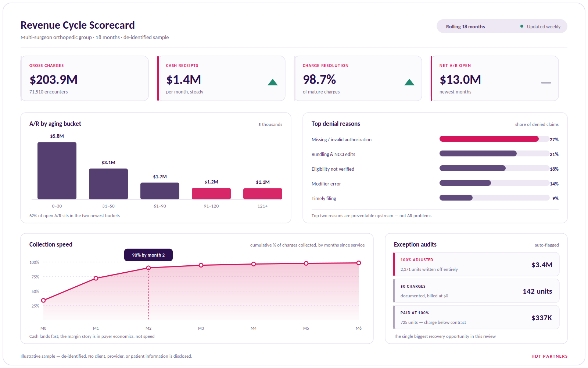The height and width of the screenshot is (368, 588).
Task: Click the green status dot beside Updated weekly
Action: click(522, 26)
